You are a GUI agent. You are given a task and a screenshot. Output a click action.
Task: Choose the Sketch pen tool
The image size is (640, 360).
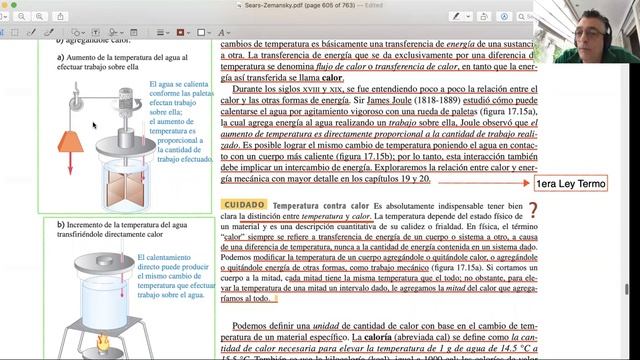pyautogui.click(x=31, y=32)
